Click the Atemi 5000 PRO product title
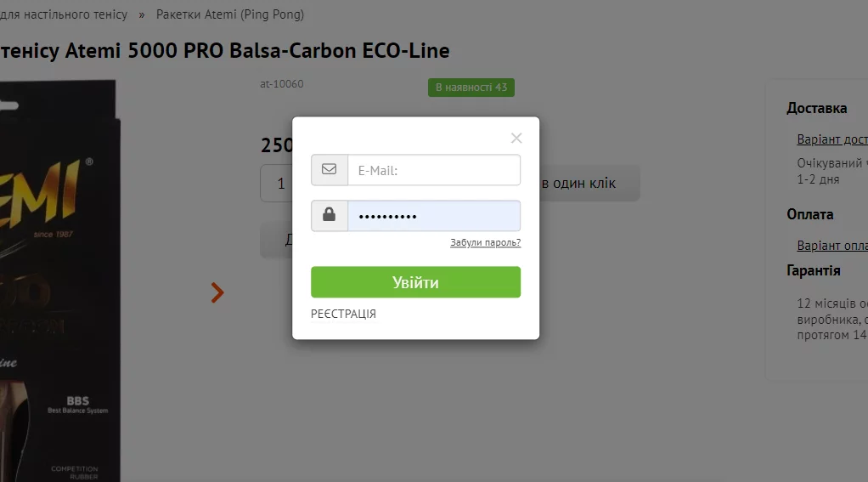Image resolution: width=868 pixels, height=482 pixels. [x=224, y=50]
